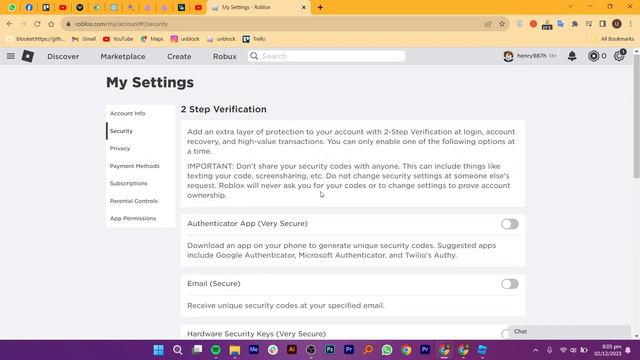Reload the page

coord(37,24)
